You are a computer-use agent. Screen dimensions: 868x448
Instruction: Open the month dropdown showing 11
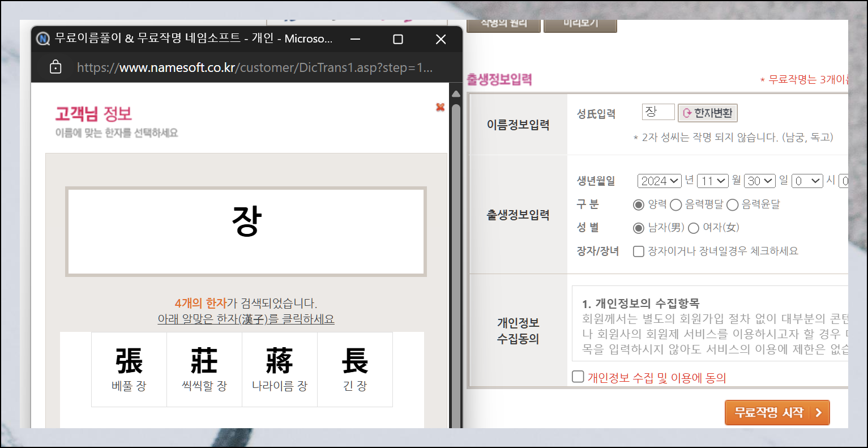click(x=712, y=181)
